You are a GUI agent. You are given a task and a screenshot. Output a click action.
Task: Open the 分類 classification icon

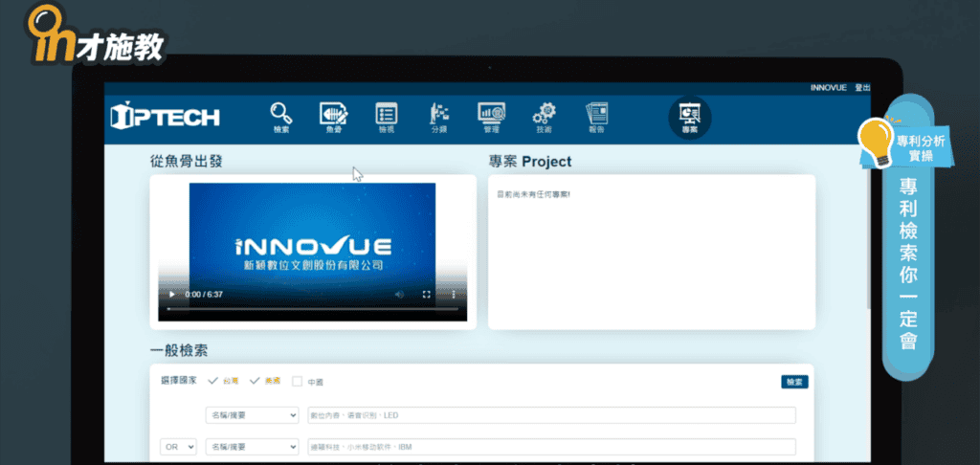439,116
